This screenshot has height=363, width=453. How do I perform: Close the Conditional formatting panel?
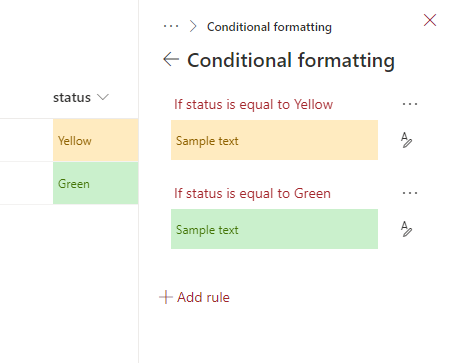tap(430, 20)
